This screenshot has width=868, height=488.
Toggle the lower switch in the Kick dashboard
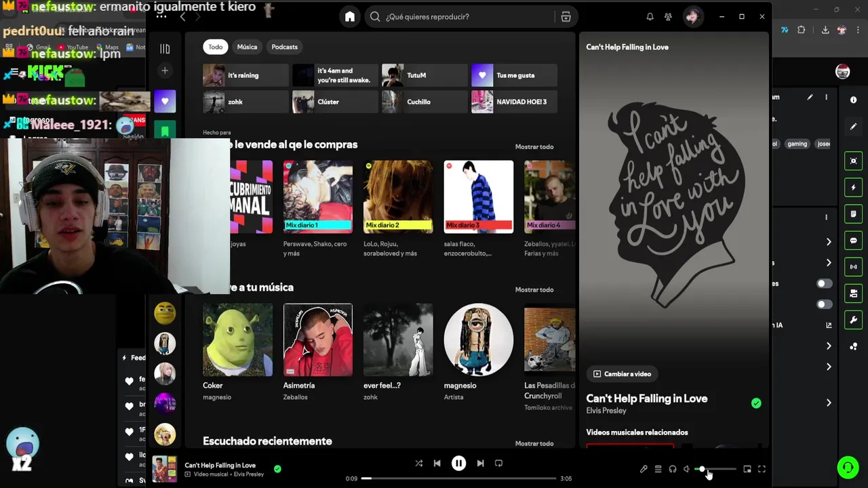point(824,305)
